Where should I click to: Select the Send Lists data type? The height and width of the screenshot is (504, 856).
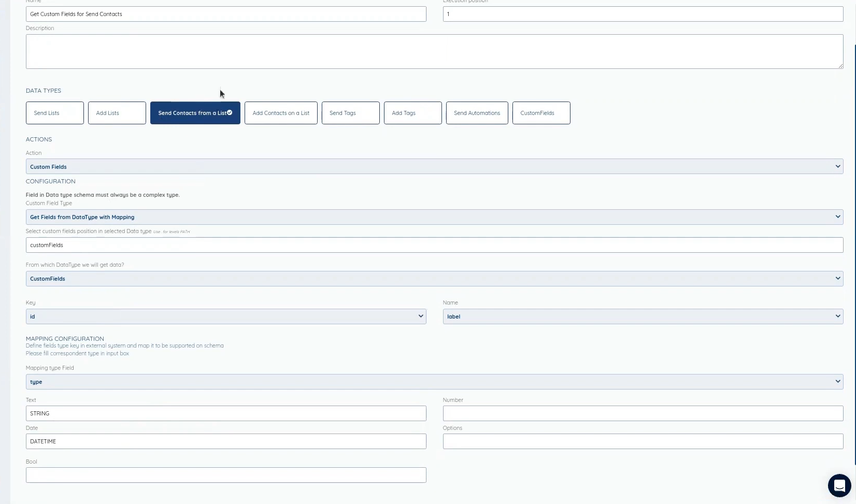(55, 113)
